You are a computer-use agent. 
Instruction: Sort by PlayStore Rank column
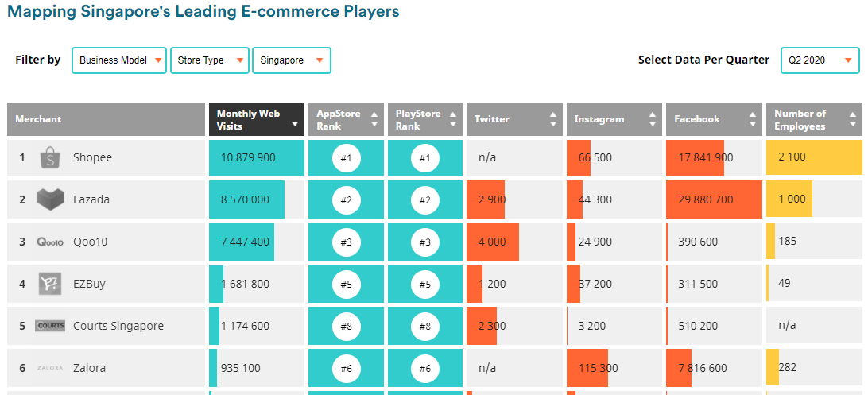coord(425,119)
